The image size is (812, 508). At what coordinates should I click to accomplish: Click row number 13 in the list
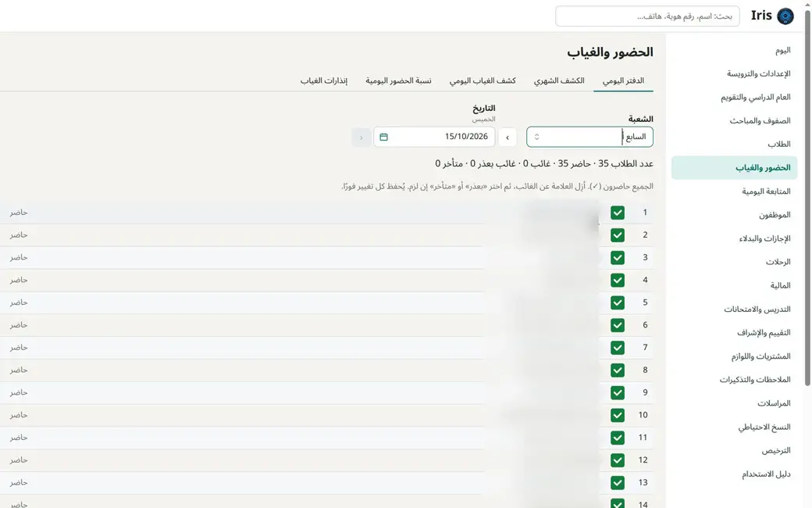643,483
